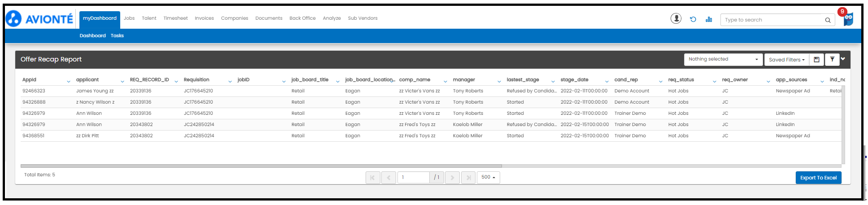Open the owl notifications icon
The width and height of the screenshot is (868, 205).
tap(847, 18)
